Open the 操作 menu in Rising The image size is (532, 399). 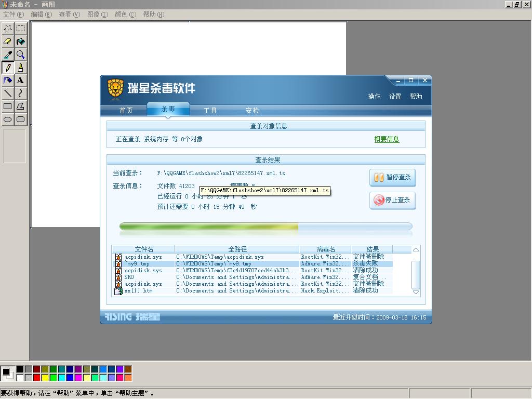pos(374,96)
